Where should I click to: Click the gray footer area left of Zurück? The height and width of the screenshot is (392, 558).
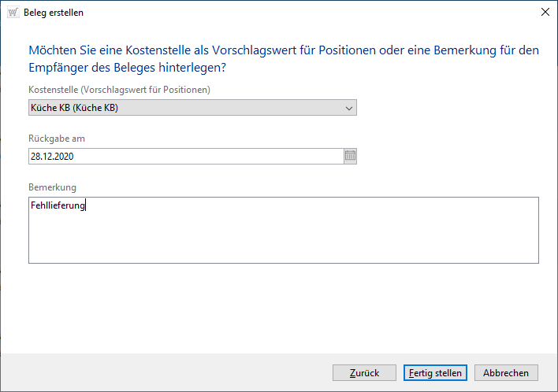tap(158, 372)
